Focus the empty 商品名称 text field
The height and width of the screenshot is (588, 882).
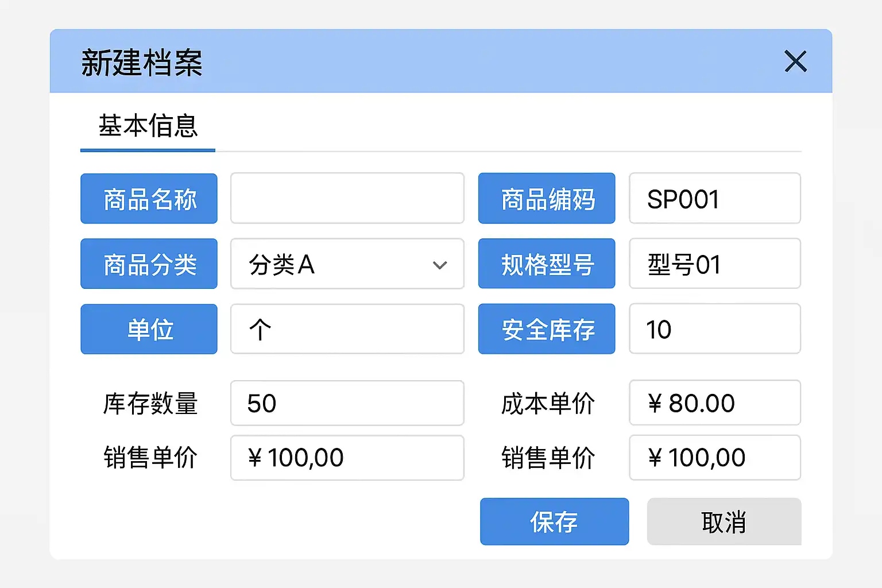click(x=347, y=199)
